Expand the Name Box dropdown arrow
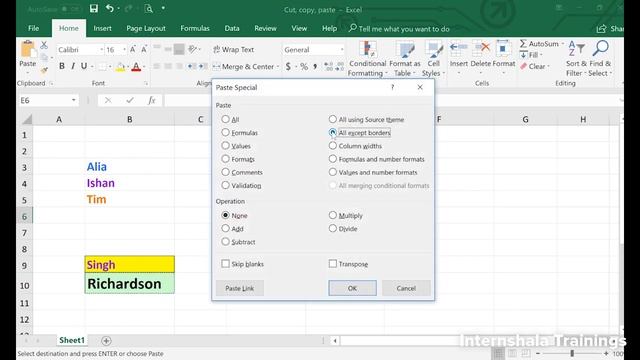This screenshot has height=360, width=640. [x=73, y=100]
